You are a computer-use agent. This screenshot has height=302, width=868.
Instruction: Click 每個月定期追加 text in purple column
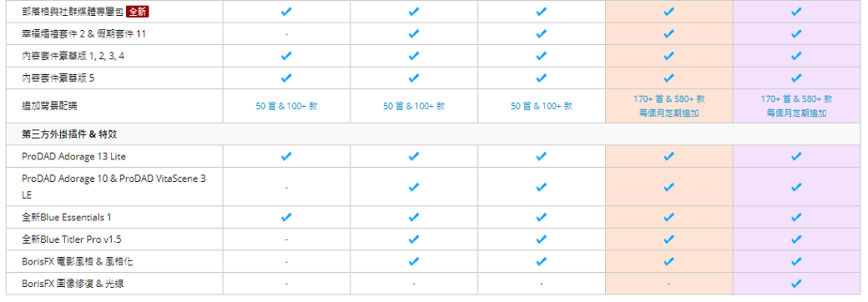coord(796,113)
